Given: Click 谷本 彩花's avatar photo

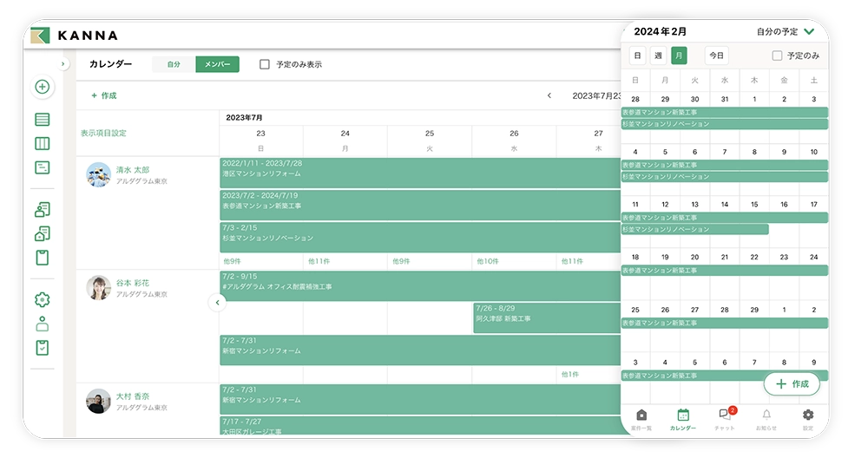Looking at the screenshot, I should [x=99, y=288].
